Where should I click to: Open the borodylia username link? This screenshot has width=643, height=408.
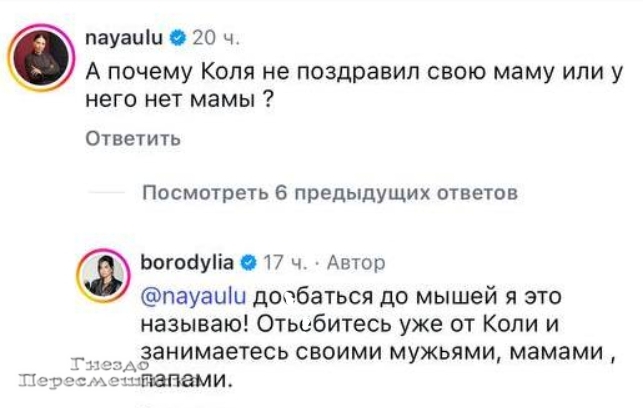pyautogui.click(x=190, y=263)
